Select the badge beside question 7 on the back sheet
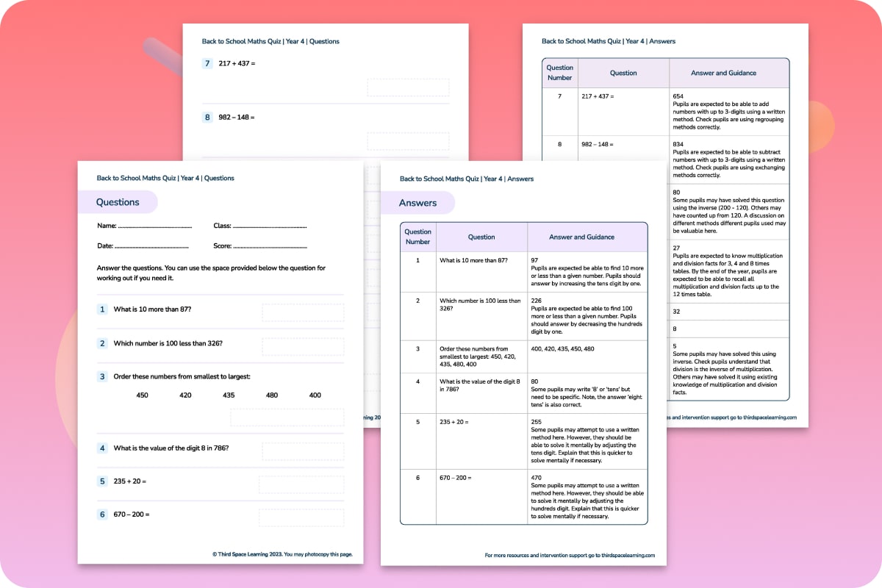This screenshot has width=882, height=588. [x=207, y=64]
